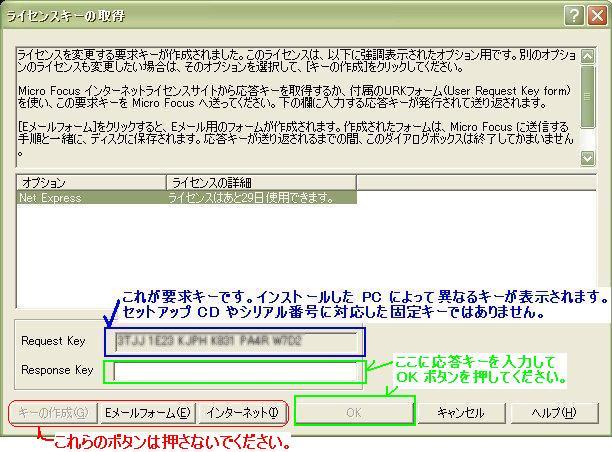
Task: Select the Net Express option row
Action: [187, 198]
